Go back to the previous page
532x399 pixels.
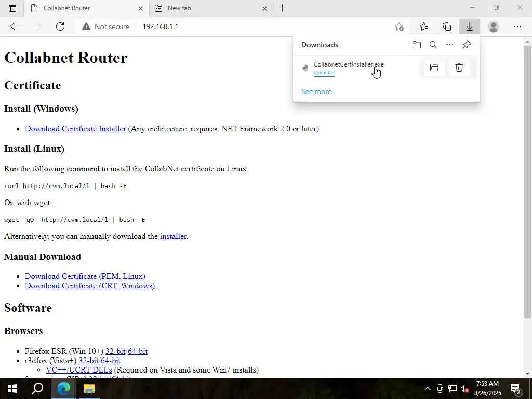14,26
